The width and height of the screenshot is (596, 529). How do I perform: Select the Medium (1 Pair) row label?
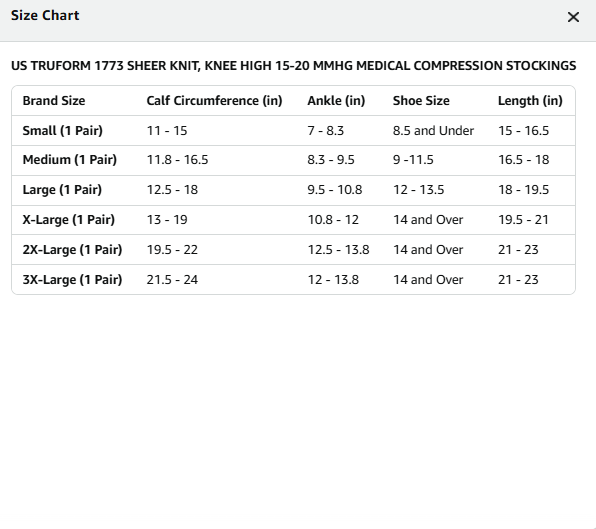(70, 160)
